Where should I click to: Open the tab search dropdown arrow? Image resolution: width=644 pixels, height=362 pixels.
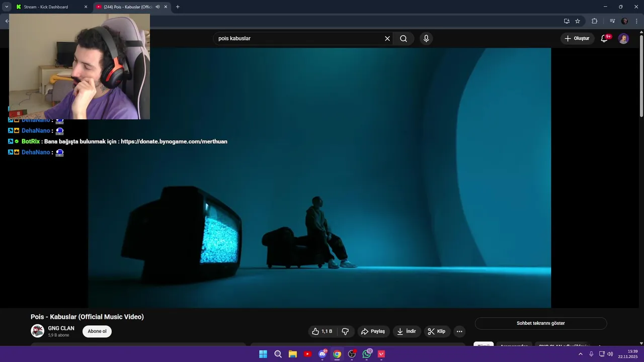7,7
